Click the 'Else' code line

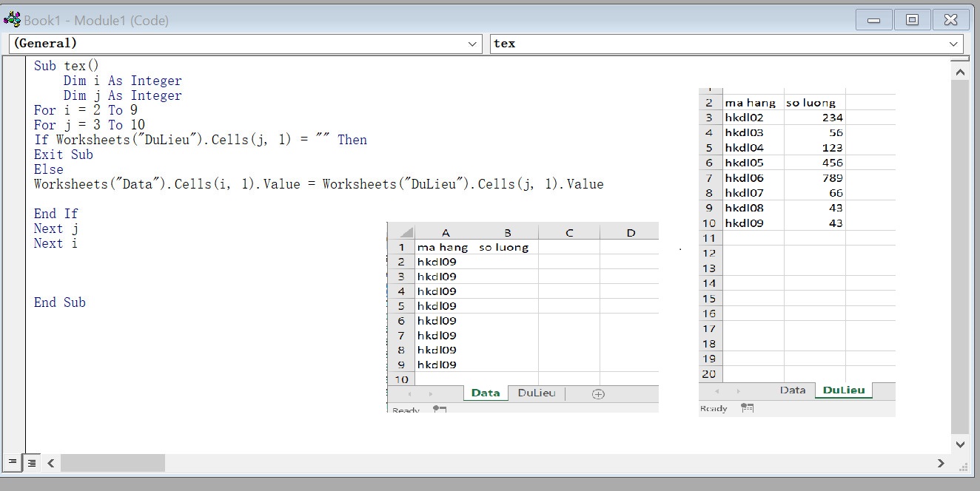[48, 169]
